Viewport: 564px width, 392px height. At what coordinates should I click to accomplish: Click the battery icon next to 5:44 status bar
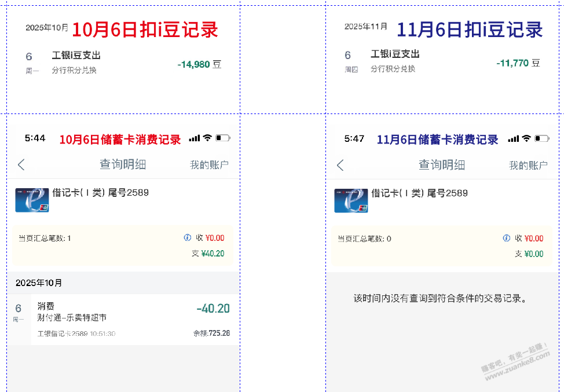(222, 138)
